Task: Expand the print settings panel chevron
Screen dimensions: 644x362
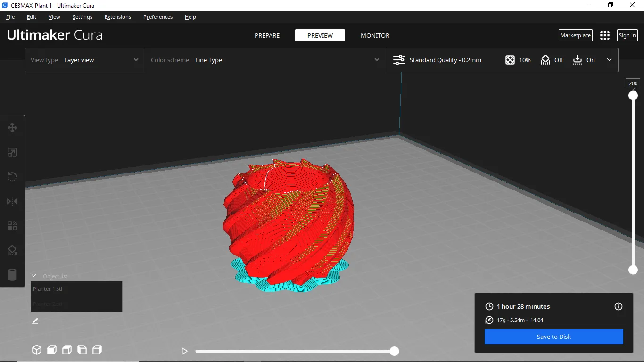Action: 609,60
